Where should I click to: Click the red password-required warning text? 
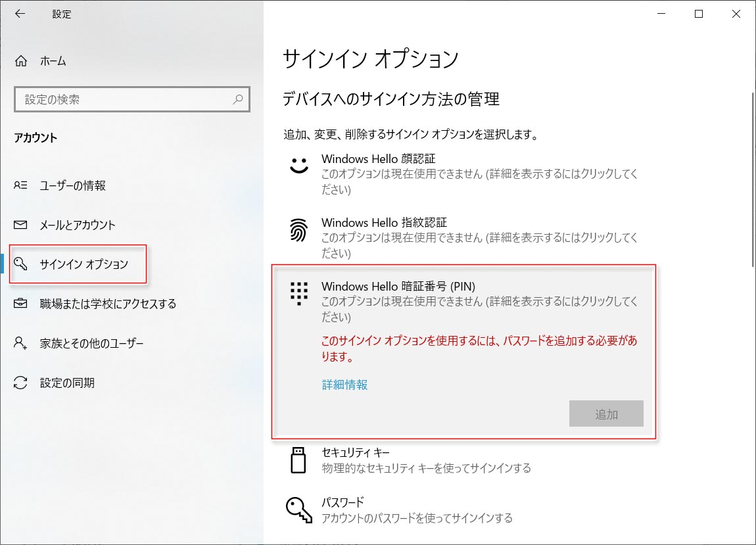479,348
